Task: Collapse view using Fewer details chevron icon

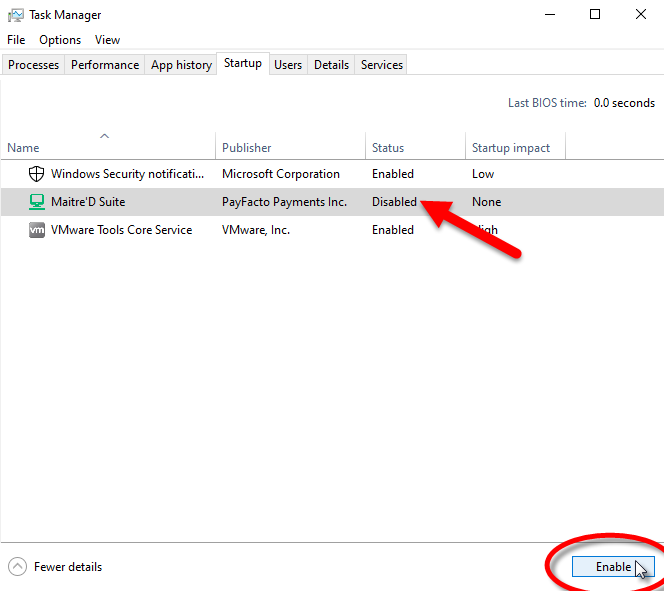Action: tap(17, 567)
